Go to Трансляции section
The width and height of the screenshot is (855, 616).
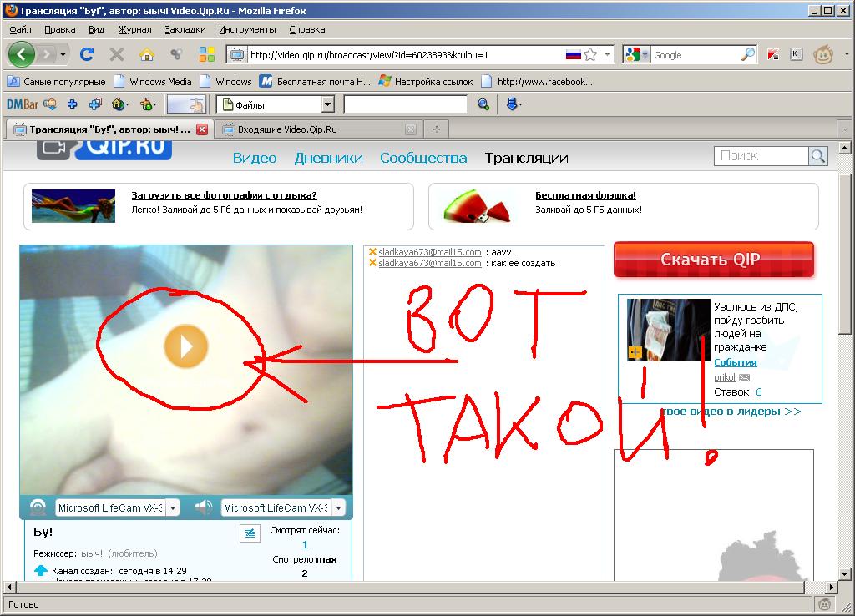(527, 158)
